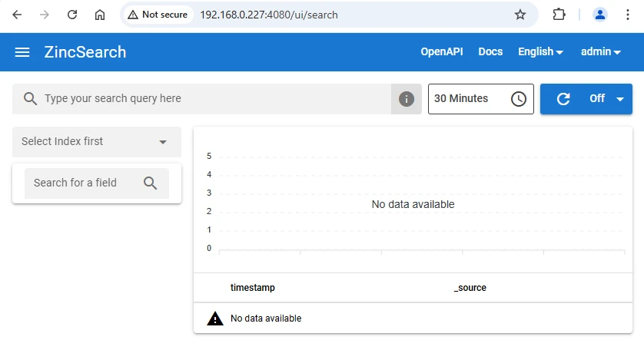Click the timestamp column header
644x340 pixels.
click(253, 288)
